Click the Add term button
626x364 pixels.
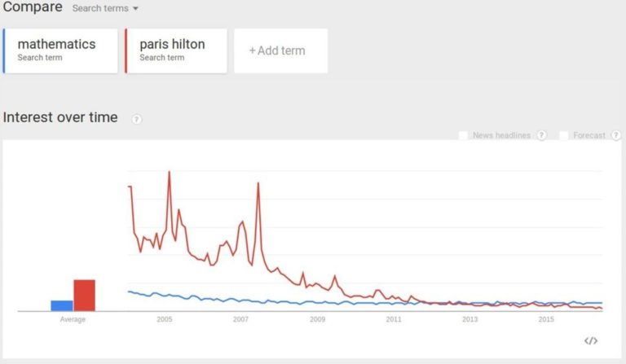click(x=280, y=50)
